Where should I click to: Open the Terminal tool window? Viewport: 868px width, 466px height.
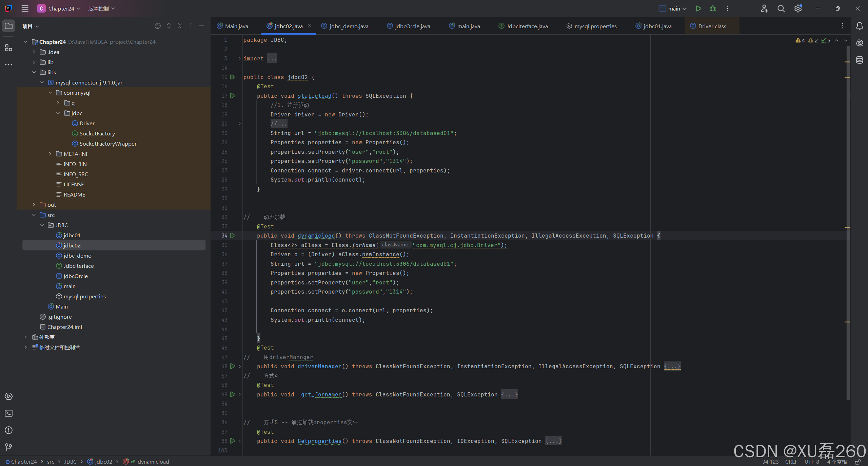[x=9, y=413]
